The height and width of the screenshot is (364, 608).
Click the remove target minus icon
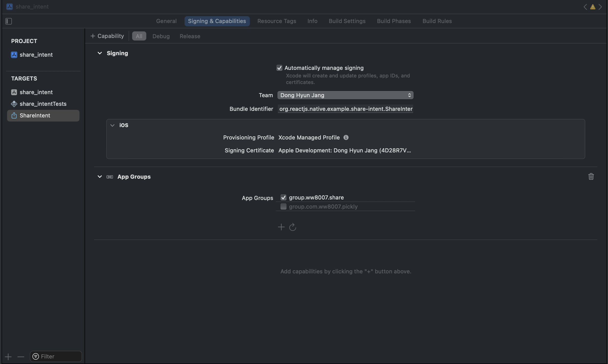coord(21,357)
